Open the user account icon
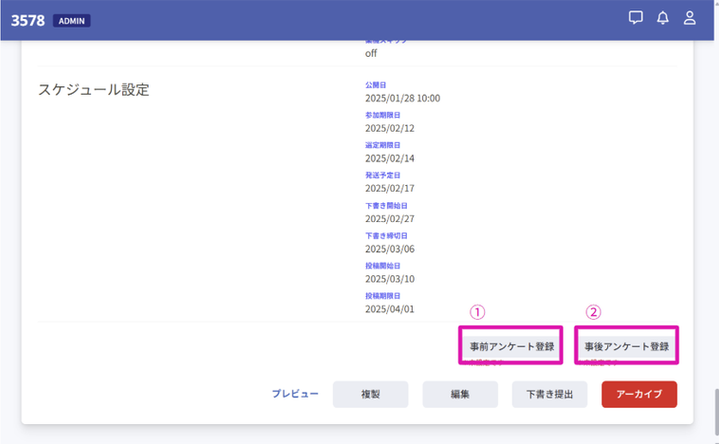 tap(690, 18)
